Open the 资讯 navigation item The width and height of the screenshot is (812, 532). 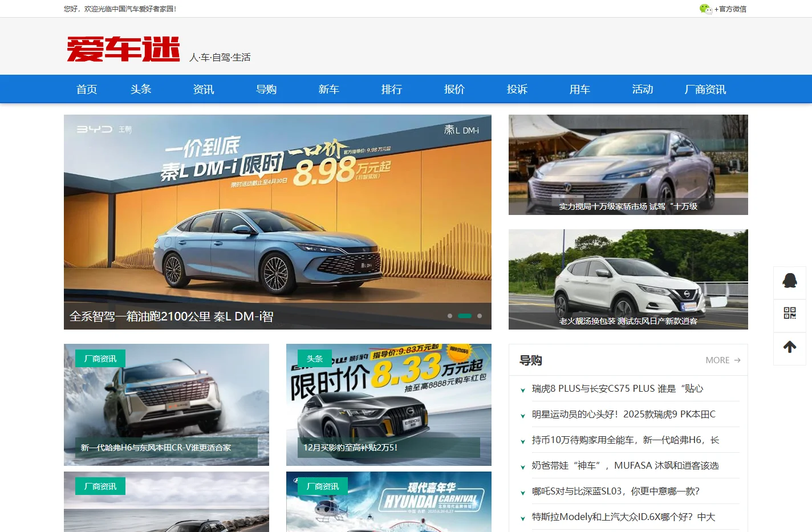204,89
